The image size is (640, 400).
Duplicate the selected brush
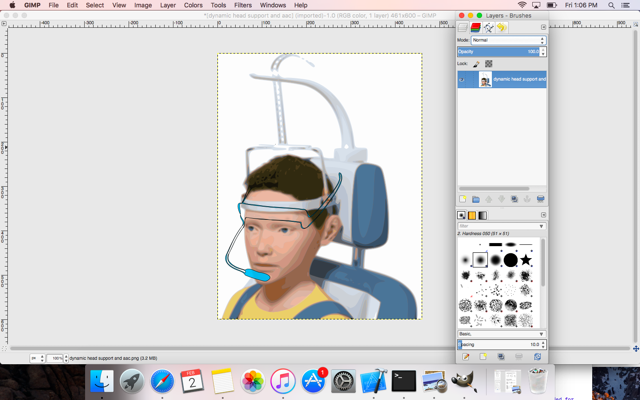pyautogui.click(x=501, y=357)
